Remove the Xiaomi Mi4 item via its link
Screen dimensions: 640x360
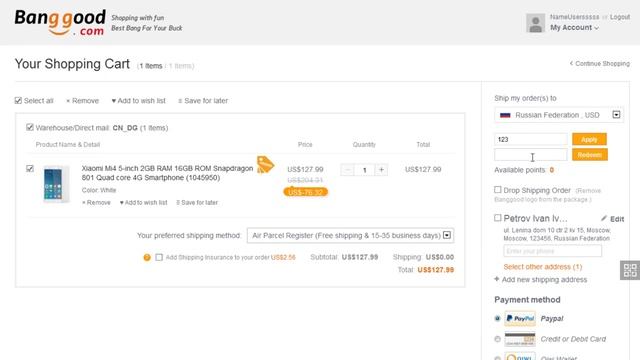[x=96, y=202]
